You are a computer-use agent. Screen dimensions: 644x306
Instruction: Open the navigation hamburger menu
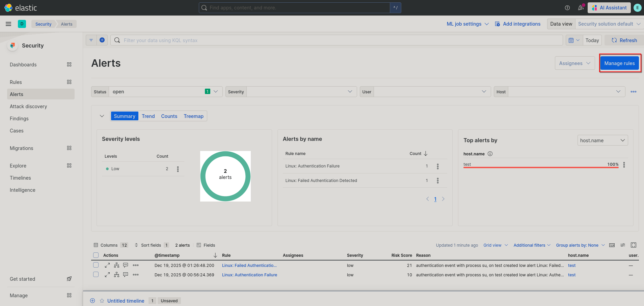tap(8, 24)
